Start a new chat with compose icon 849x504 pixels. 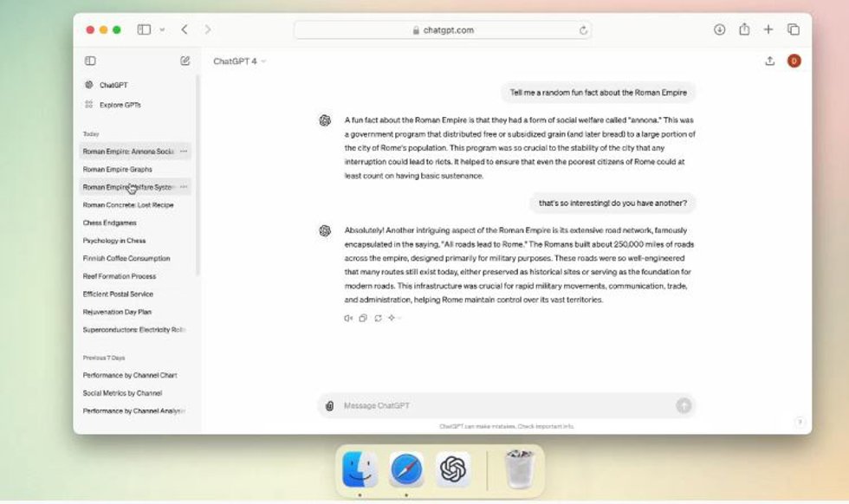click(x=185, y=61)
